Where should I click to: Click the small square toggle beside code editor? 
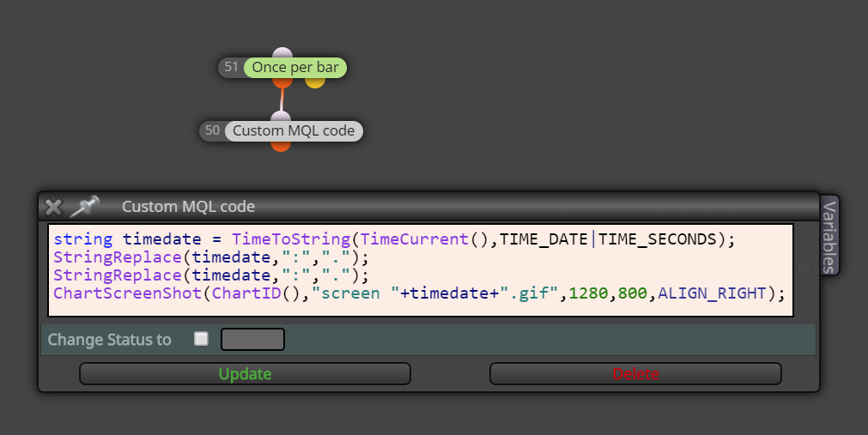click(x=804, y=269)
